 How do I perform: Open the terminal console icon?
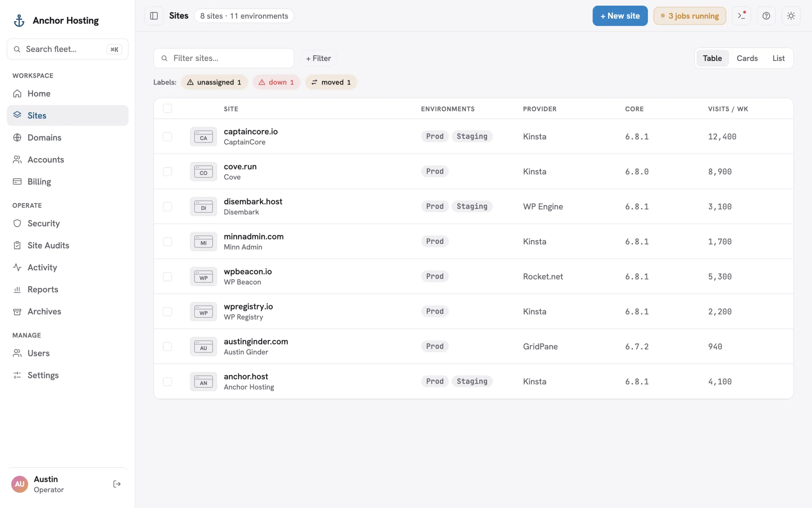741,16
